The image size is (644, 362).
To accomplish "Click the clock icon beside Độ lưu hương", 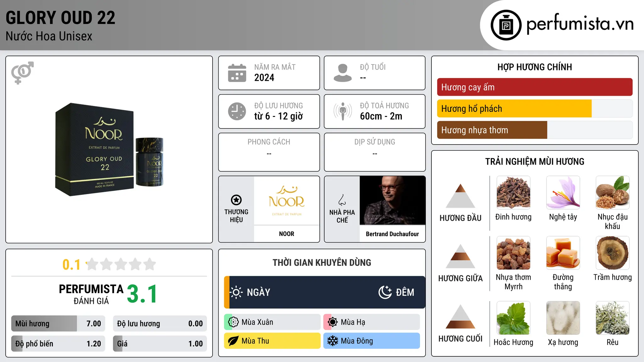I will (237, 111).
